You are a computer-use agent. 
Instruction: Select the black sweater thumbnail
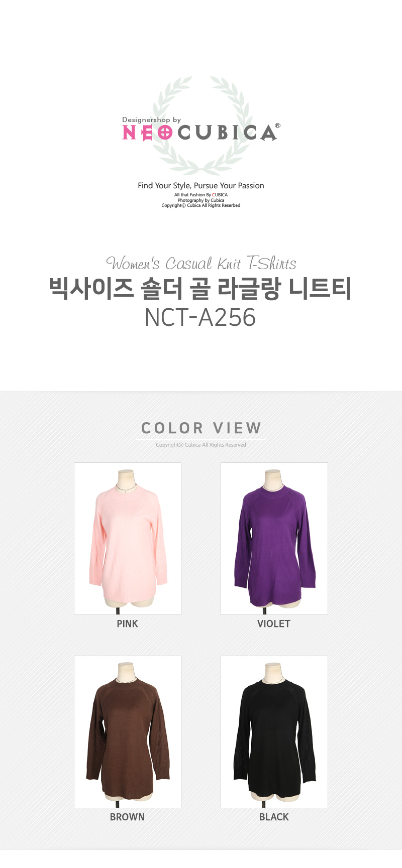(274, 732)
